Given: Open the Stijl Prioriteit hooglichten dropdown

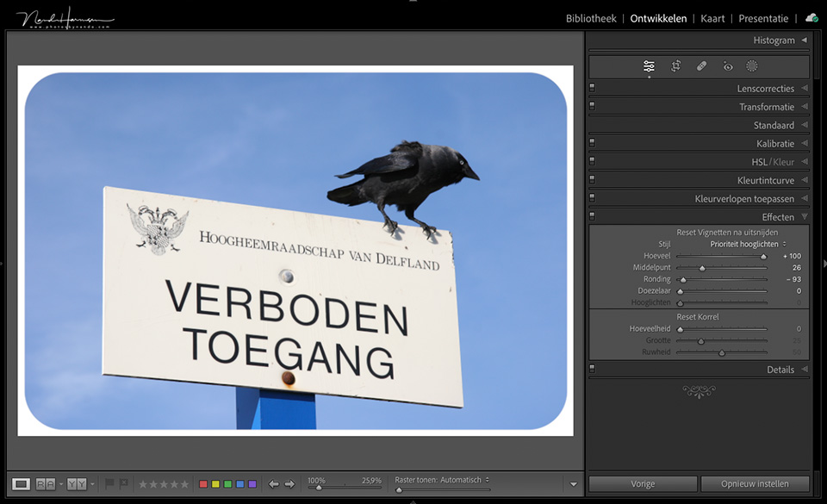Looking at the screenshot, I should coord(748,244).
